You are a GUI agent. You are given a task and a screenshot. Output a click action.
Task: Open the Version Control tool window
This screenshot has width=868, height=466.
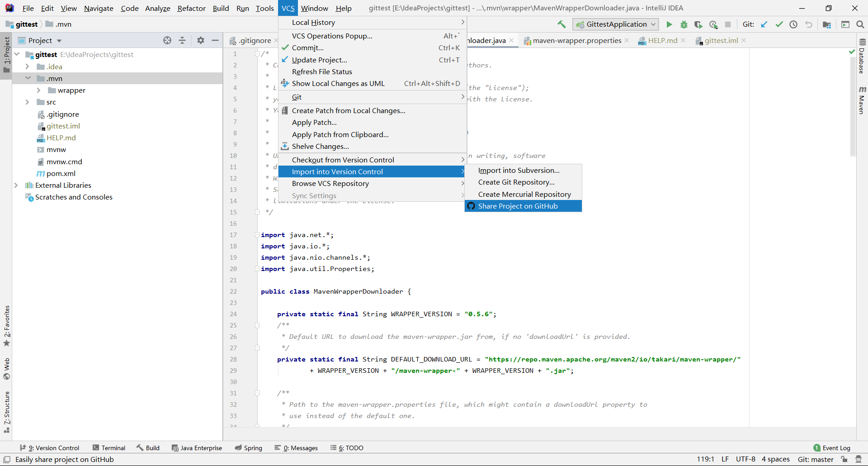[49, 448]
